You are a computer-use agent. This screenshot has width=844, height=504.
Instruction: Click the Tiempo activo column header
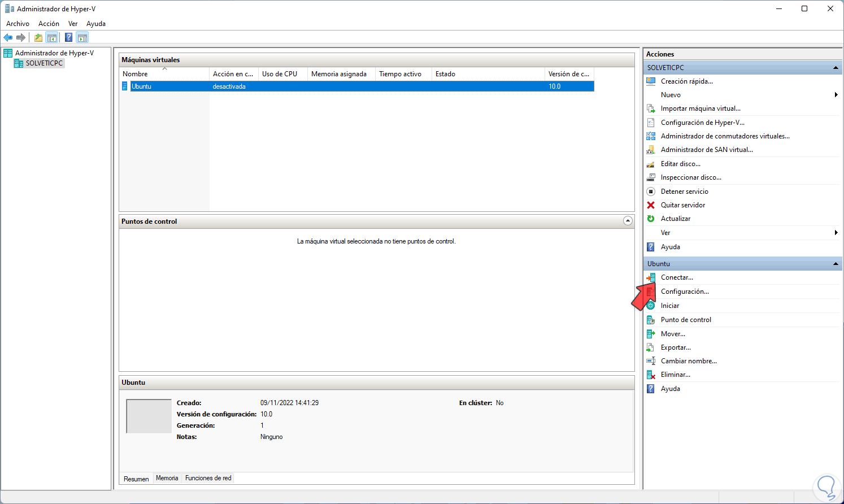point(403,74)
